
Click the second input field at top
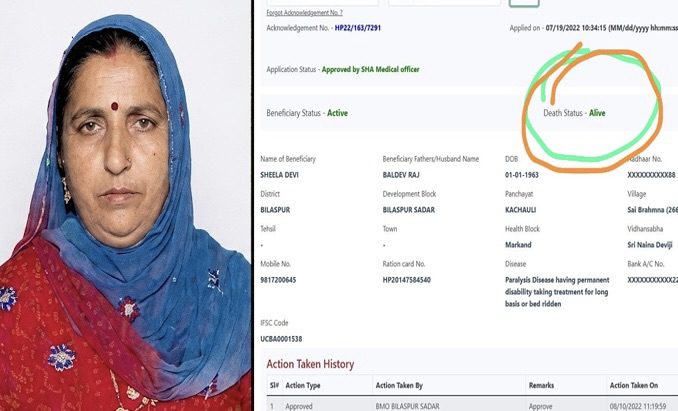(x=444, y=2)
